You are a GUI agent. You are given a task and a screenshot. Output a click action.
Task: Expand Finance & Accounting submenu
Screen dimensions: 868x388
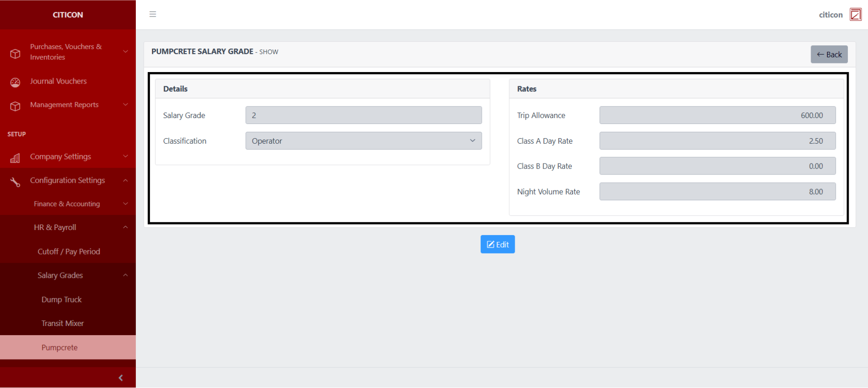[x=67, y=204]
